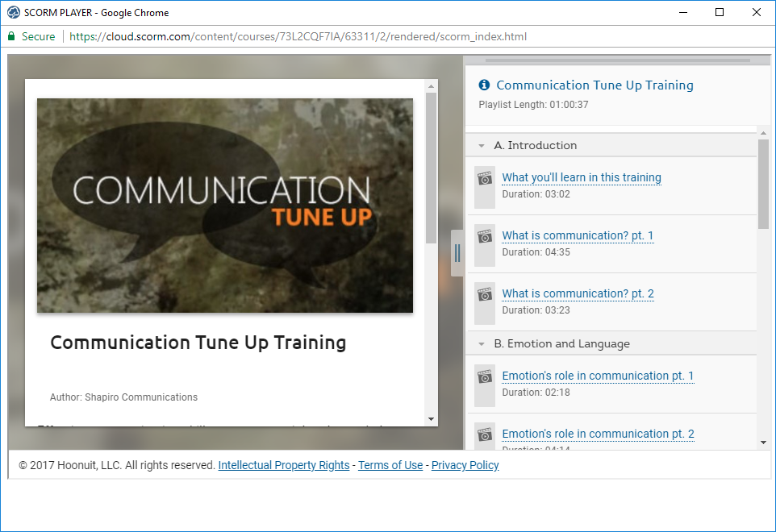Click the playlist scrollbar up arrow
776x532 pixels.
point(763,133)
